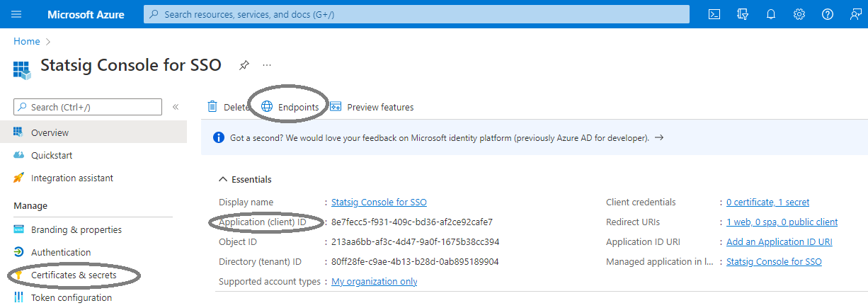Click the Client credentials label
Screen dimensions: 868x308
click(641, 203)
